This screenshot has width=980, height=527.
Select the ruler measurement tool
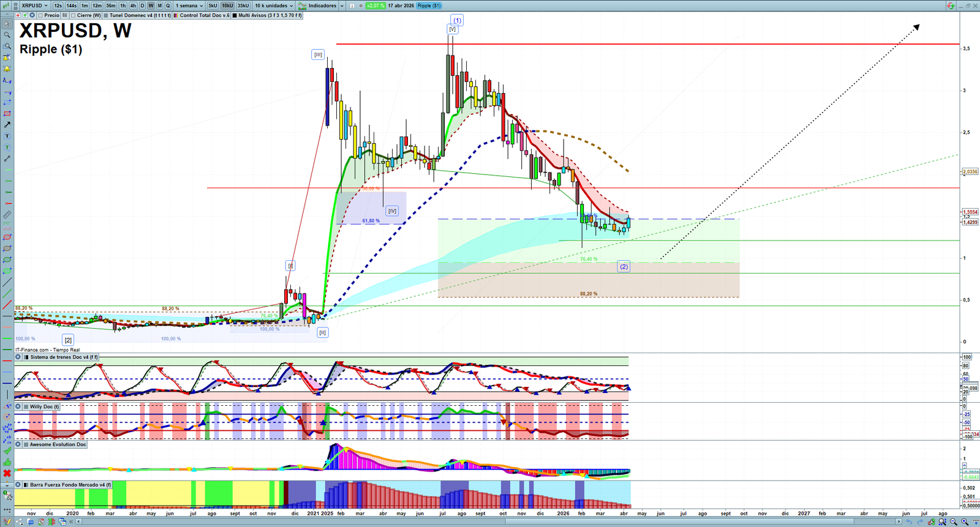pos(7,215)
